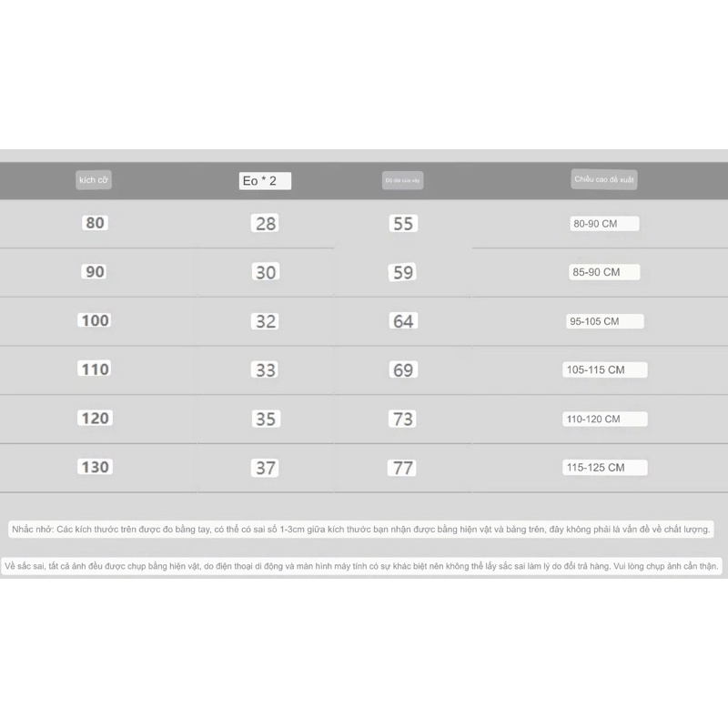Click the "80-90 CM" height range

pyautogui.click(x=605, y=224)
